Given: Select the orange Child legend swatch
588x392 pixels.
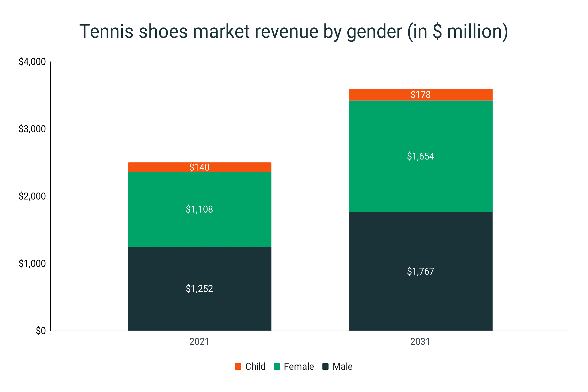Looking at the screenshot, I should 238,367.
